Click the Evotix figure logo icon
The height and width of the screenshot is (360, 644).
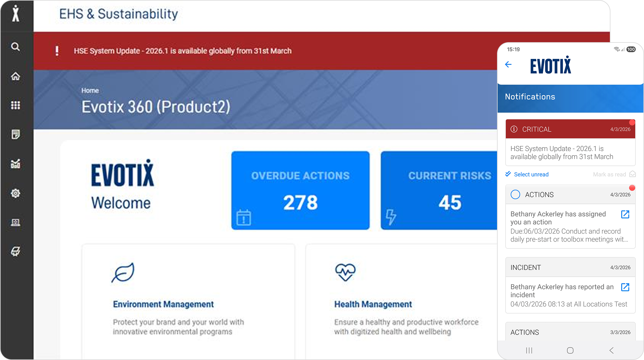(x=16, y=14)
